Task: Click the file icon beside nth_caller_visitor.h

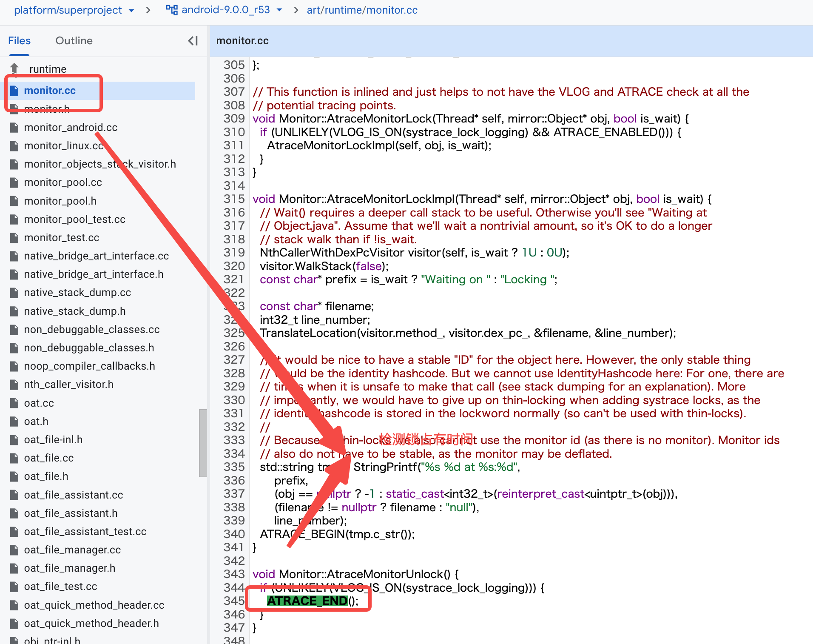Action: (14, 384)
